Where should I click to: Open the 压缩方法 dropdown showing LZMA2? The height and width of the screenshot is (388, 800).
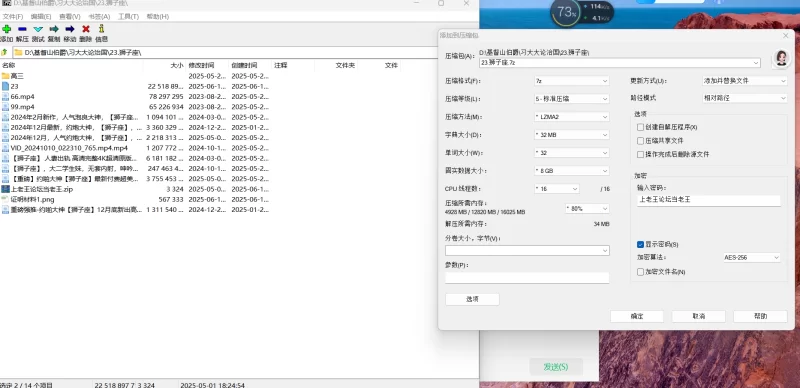[571, 117]
